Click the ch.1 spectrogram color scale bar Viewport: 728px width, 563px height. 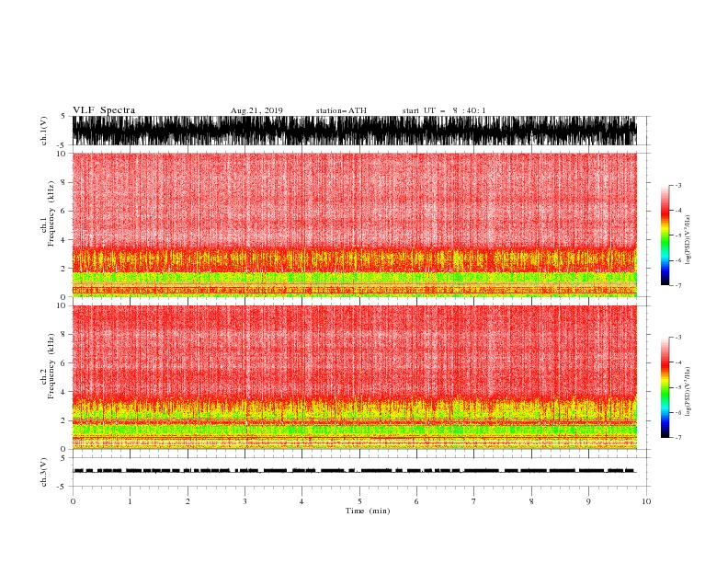[x=665, y=236]
